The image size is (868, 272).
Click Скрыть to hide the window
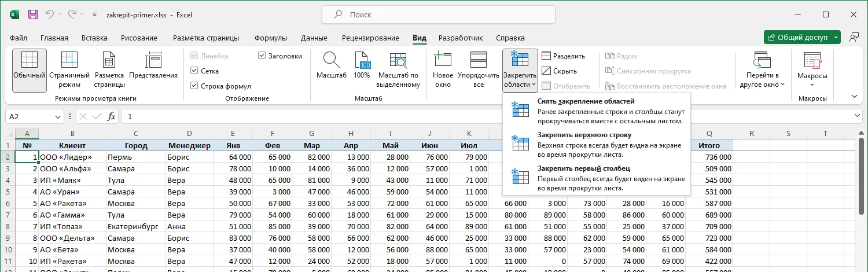coord(560,71)
